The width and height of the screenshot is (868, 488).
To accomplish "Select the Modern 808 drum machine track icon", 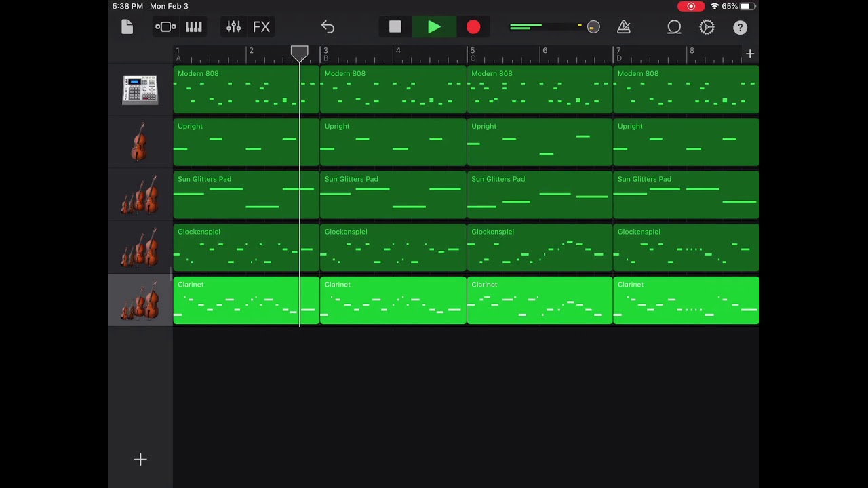I will click(x=140, y=89).
